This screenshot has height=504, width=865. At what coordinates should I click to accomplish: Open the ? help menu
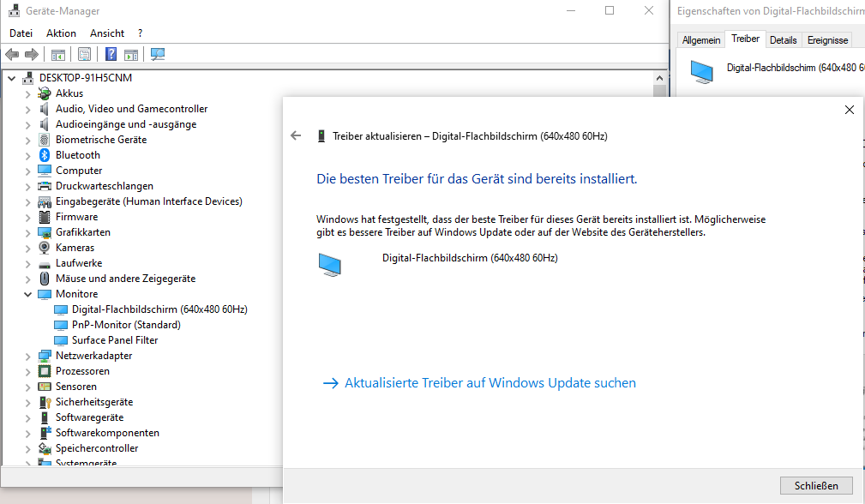[x=140, y=33]
